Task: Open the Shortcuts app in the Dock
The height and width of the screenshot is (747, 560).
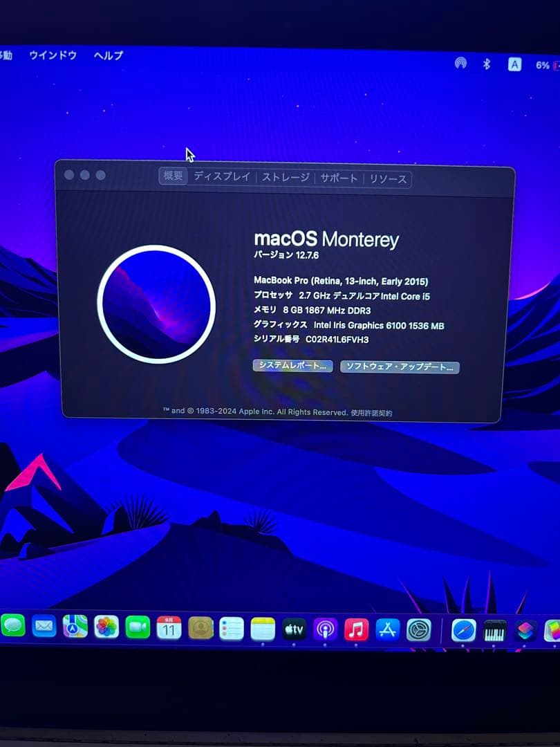Action: tap(525, 631)
